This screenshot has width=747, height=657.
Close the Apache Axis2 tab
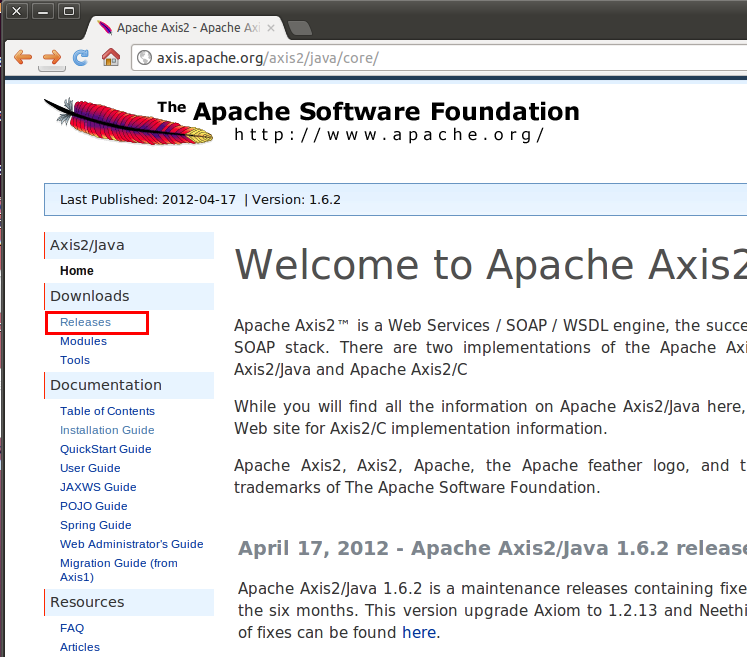271,28
